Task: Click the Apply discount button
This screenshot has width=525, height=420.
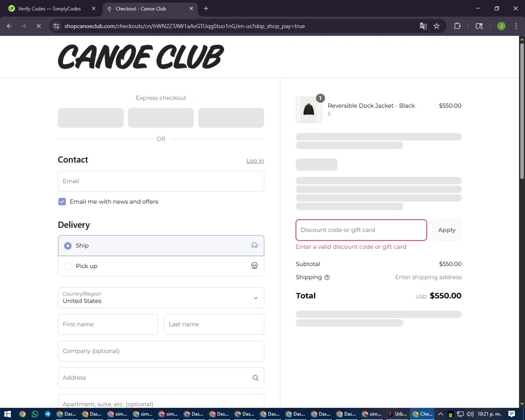Action: point(447,230)
